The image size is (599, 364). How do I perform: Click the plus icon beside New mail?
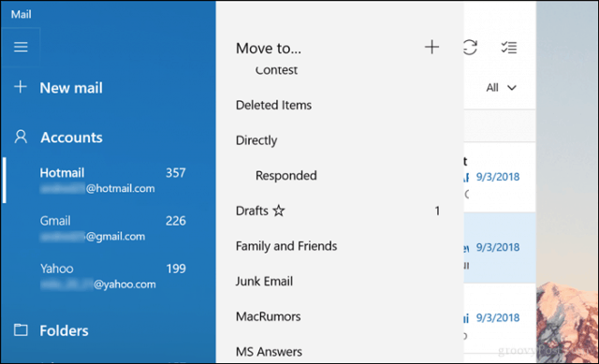21,87
